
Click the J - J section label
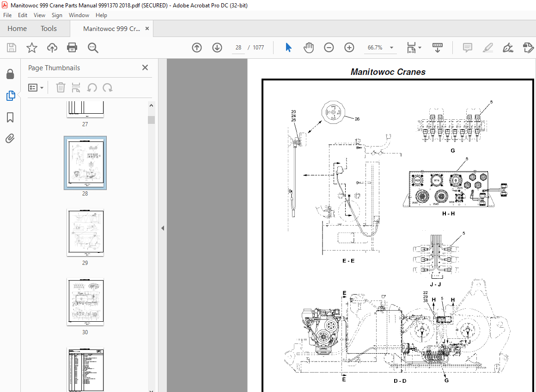[x=435, y=284]
